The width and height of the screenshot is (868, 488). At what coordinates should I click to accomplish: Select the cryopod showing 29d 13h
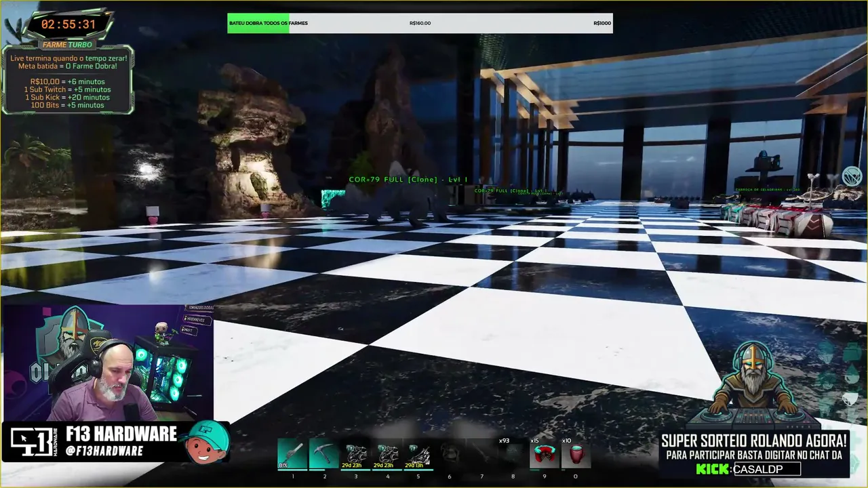click(418, 454)
